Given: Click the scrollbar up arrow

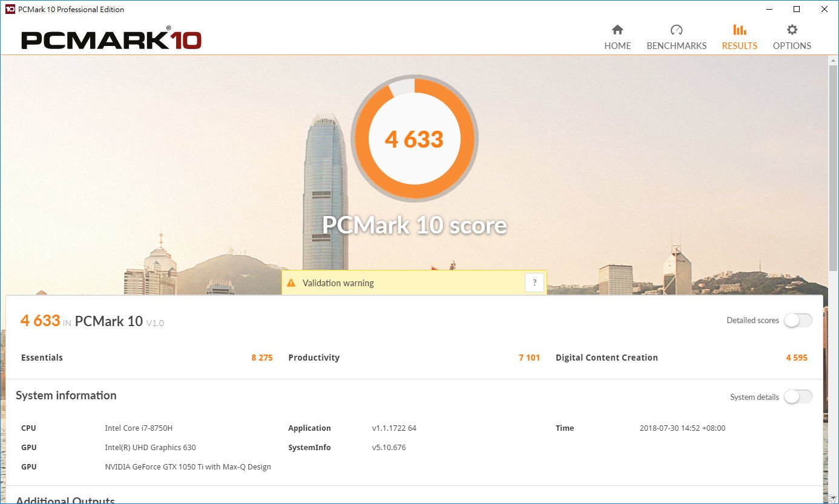Looking at the screenshot, I should [x=833, y=60].
